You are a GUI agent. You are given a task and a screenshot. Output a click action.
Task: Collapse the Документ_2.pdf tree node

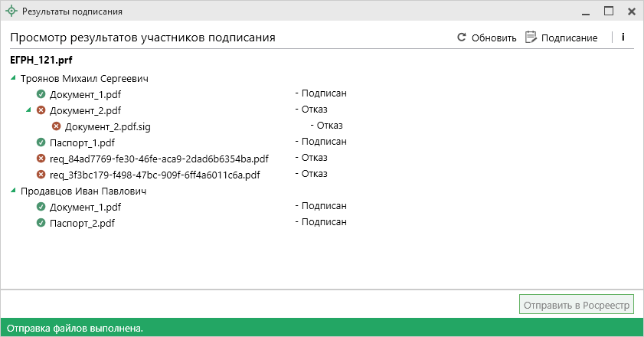pyautogui.click(x=29, y=110)
